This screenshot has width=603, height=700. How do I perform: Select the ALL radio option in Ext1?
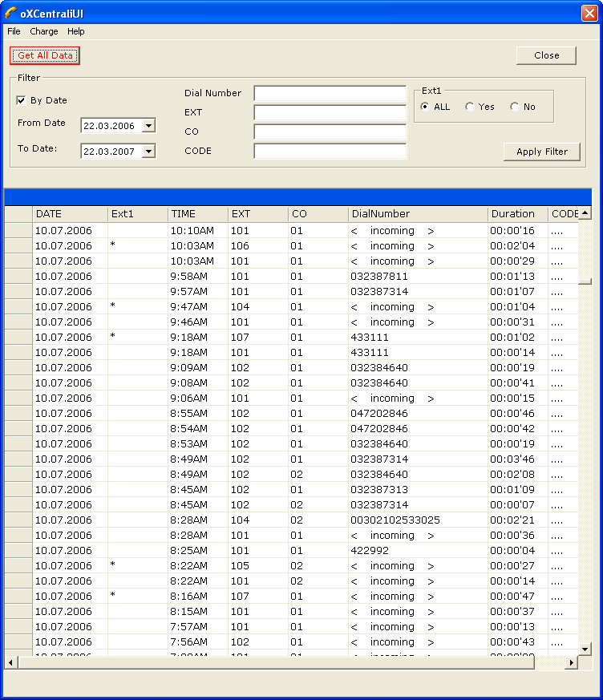point(425,107)
